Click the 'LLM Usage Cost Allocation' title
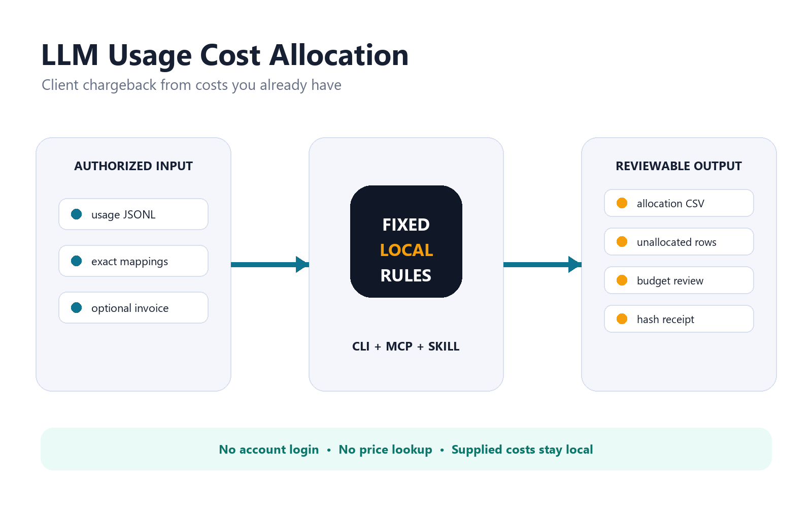 pyautogui.click(x=225, y=55)
